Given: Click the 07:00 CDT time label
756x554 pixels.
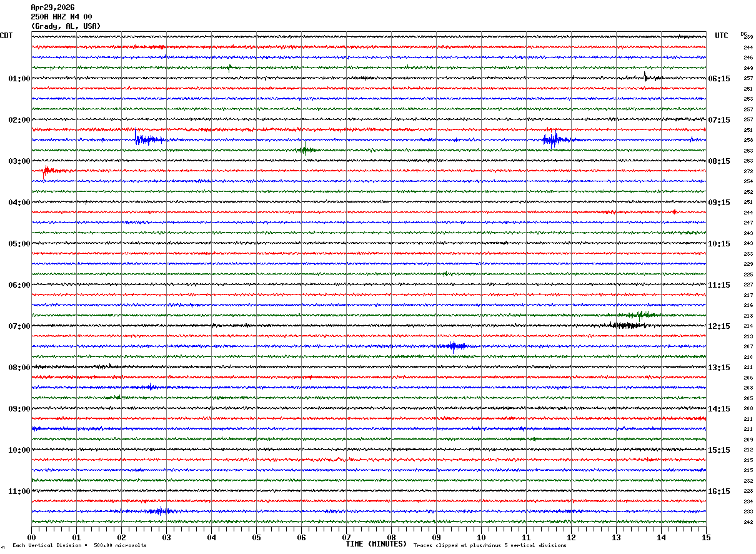Looking at the screenshot, I should tap(19, 326).
